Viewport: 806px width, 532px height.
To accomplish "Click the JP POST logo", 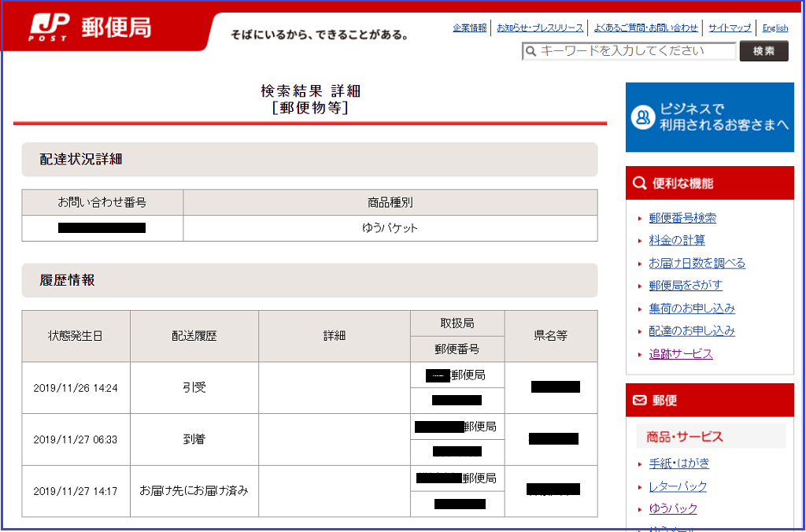I will click(48, 29).
